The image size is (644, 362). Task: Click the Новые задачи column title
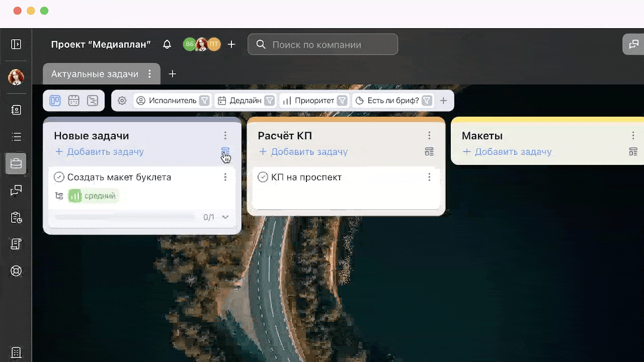(x=92, y=136)
